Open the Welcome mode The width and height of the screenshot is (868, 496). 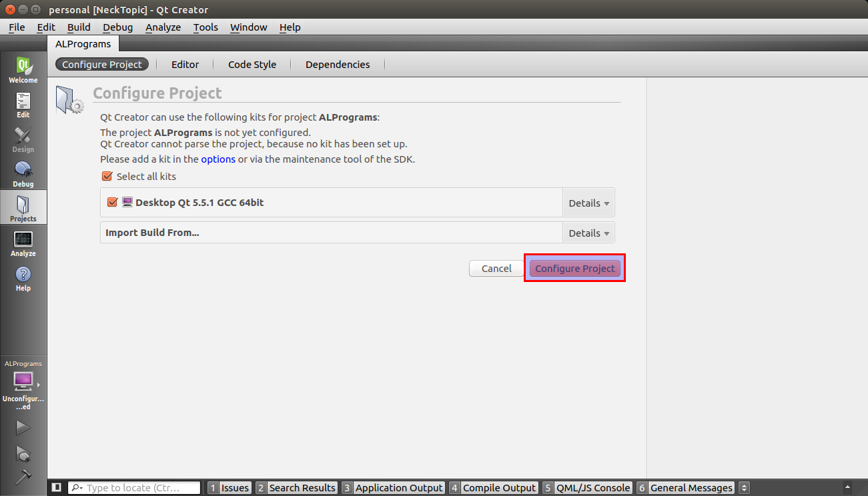tap(23, 70)
